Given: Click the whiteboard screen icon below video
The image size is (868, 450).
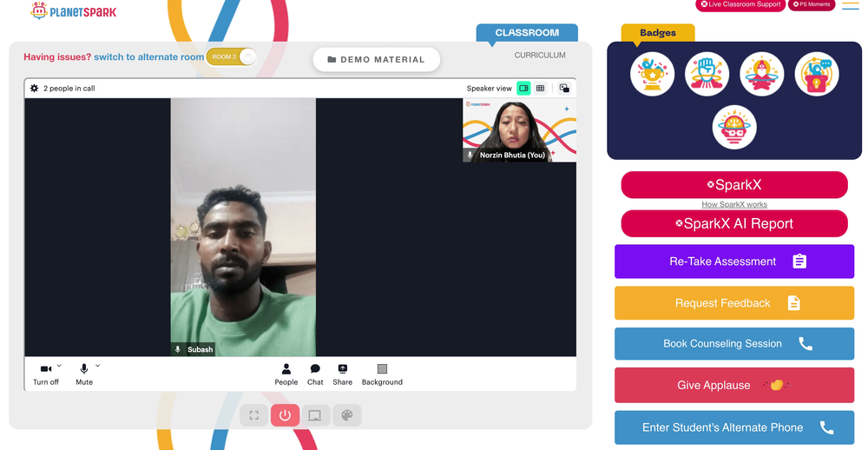Looking at the screenshot, I should (x=316, y=415).
